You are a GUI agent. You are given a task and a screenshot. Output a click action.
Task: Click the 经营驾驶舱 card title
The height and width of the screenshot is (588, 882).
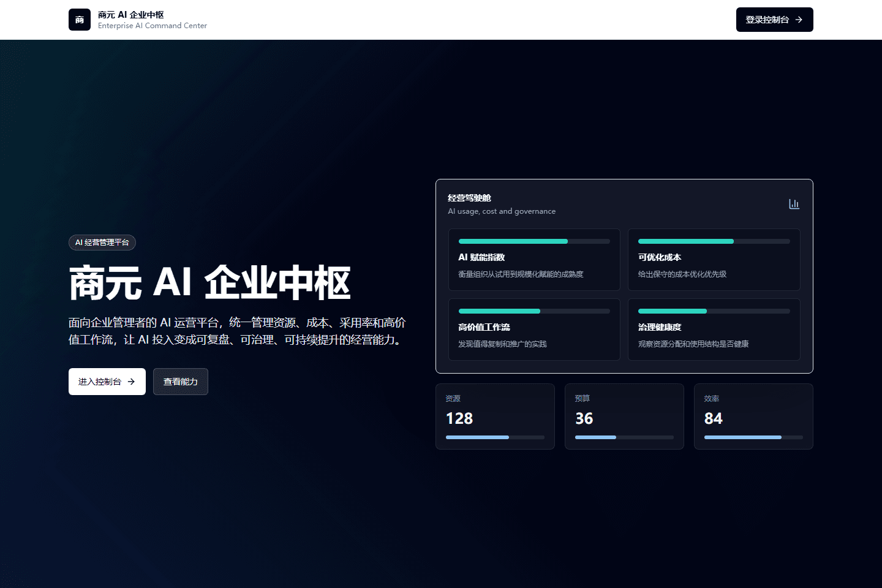click(469, 198)
